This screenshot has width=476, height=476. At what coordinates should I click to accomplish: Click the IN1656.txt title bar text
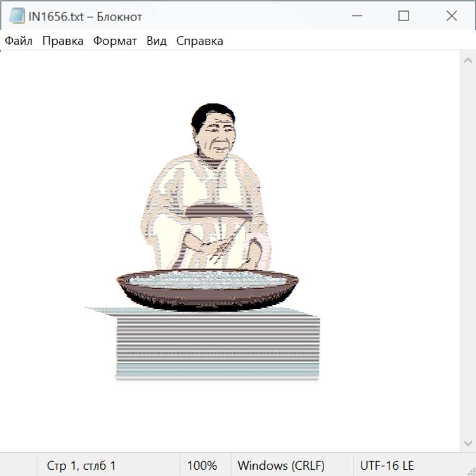[x=85, y=16]
